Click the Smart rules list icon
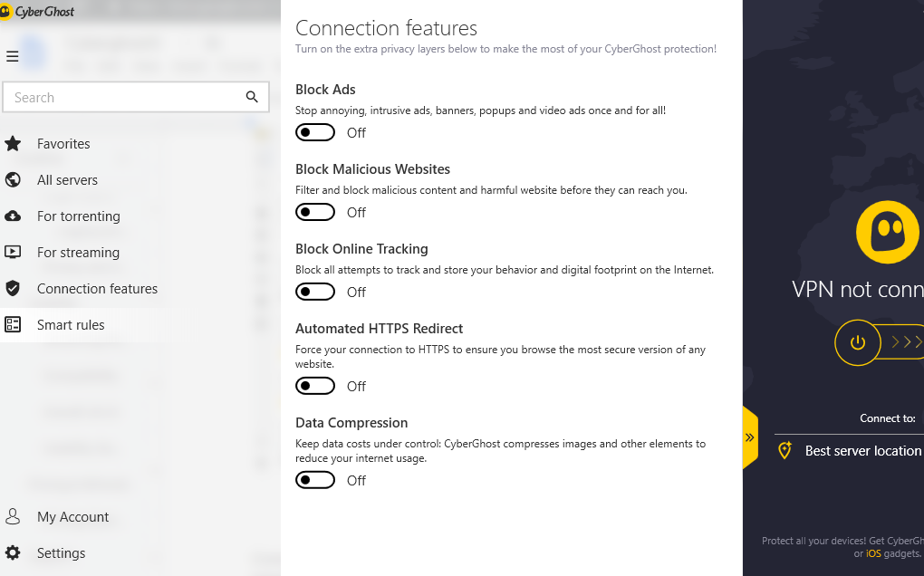Screen dimensions: 924x576 point(13,324)
